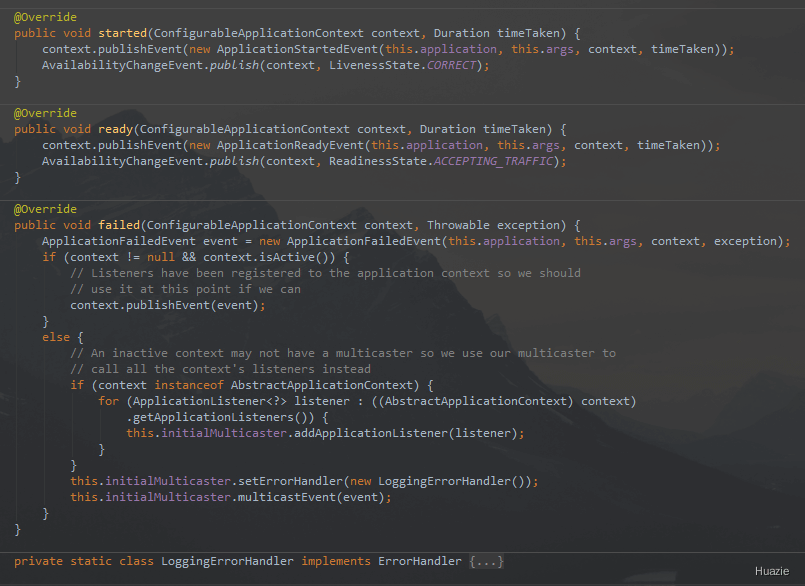Click the 'started' method name
Viewport: 805px width, 586px height.
coord(123,33)
